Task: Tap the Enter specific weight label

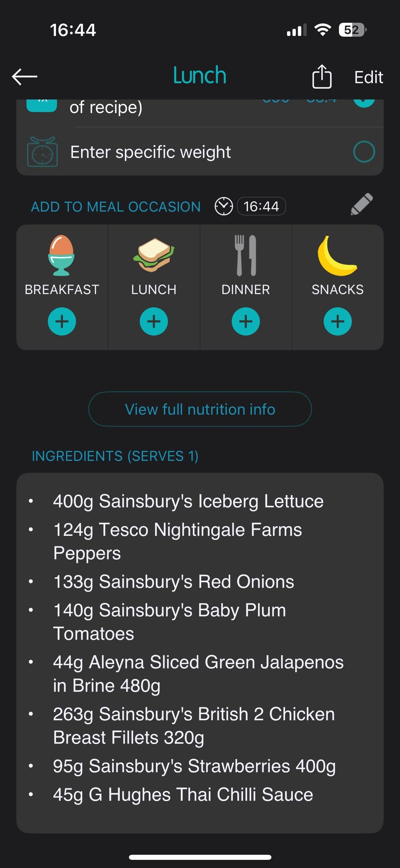Action: click(150, 152)
